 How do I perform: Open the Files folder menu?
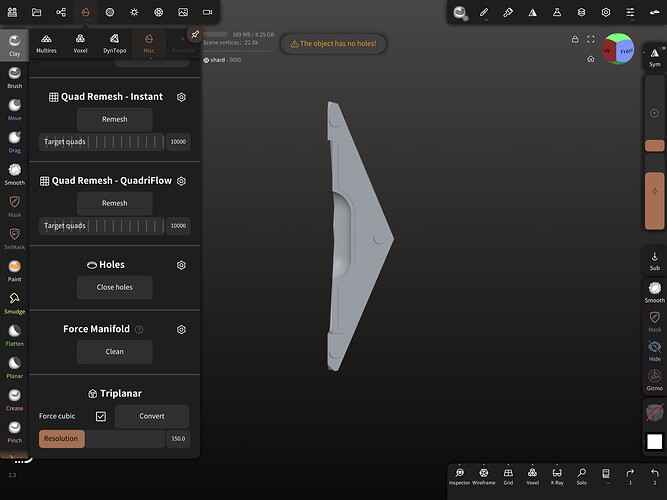37,12
